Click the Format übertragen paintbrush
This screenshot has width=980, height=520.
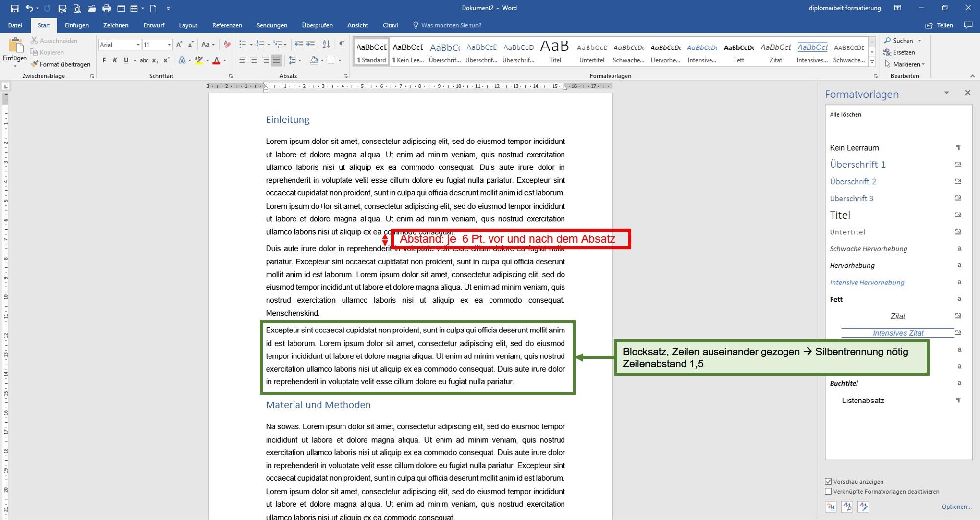pos(60,64)
